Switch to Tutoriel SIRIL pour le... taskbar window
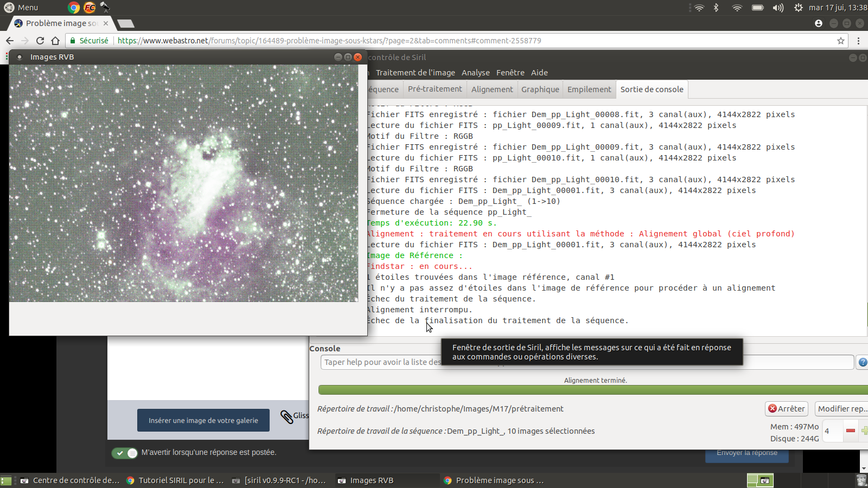868x488 pixels. pyautogui.click(x=176, y=480)
